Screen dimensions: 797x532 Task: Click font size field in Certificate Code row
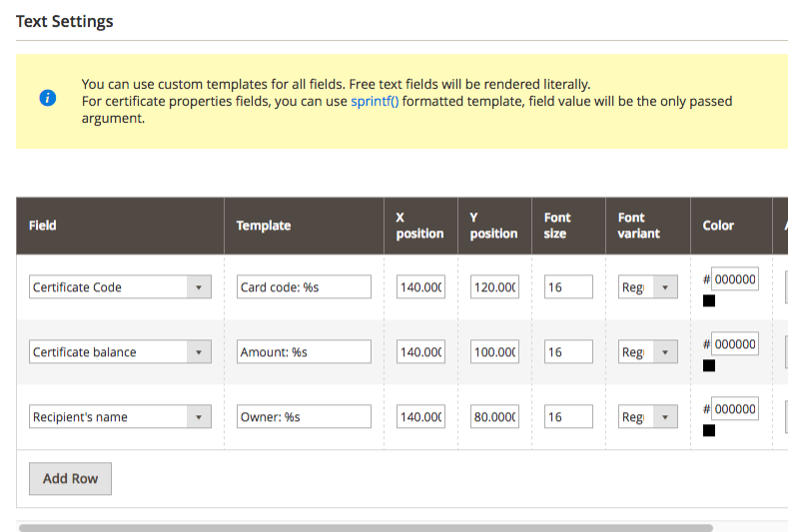point(568,287)
